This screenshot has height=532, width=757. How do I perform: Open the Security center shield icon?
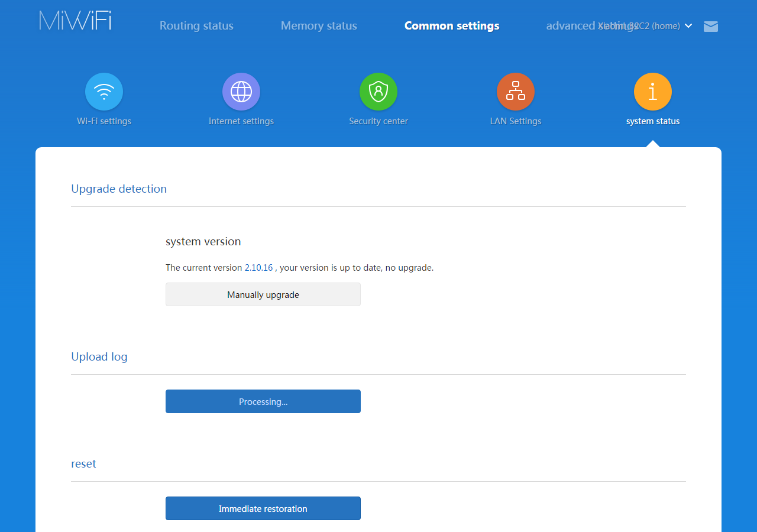(x=378, y=92)
